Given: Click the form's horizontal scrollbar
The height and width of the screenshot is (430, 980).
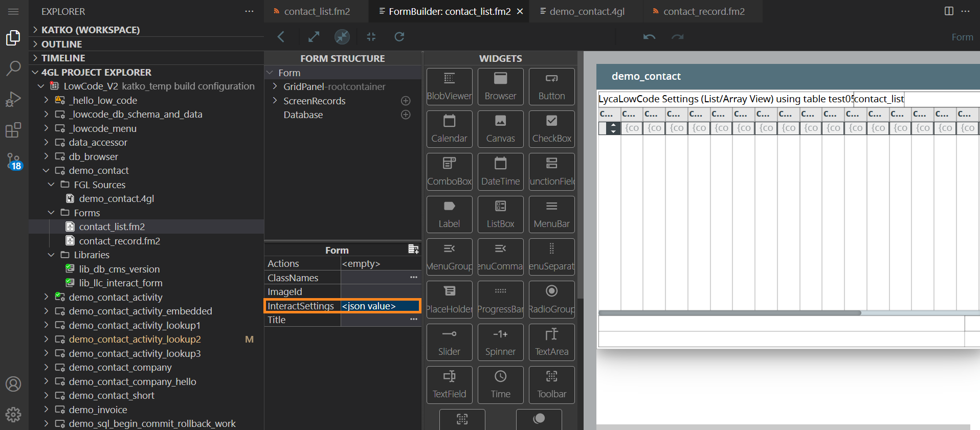Looking at the screenshot, I should [x=729, y=312].
